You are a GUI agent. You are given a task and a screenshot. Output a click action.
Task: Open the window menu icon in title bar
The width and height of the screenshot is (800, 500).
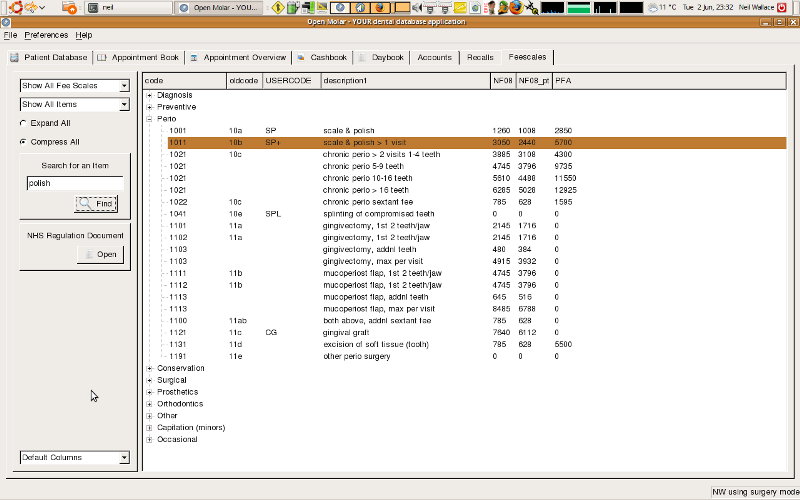point(5,22)
